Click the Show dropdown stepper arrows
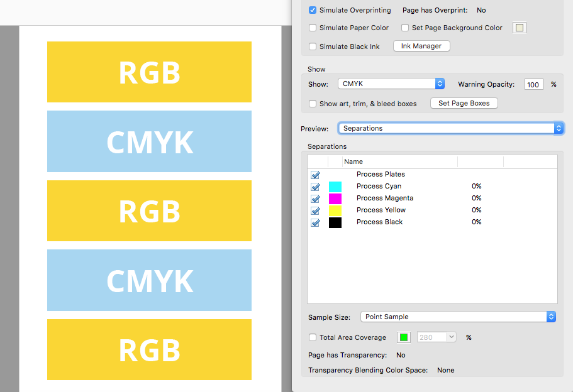This screenshot has height=392, width=573. click(439, 82)
